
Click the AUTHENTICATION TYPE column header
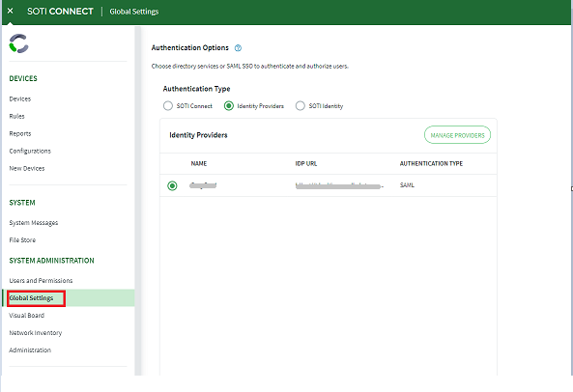point(431,163)
